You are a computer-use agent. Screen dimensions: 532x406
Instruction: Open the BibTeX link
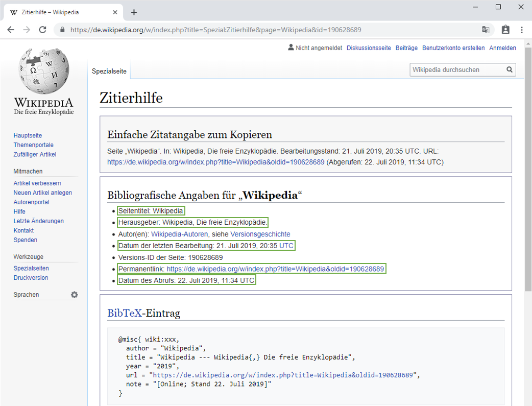coord(125,313)
